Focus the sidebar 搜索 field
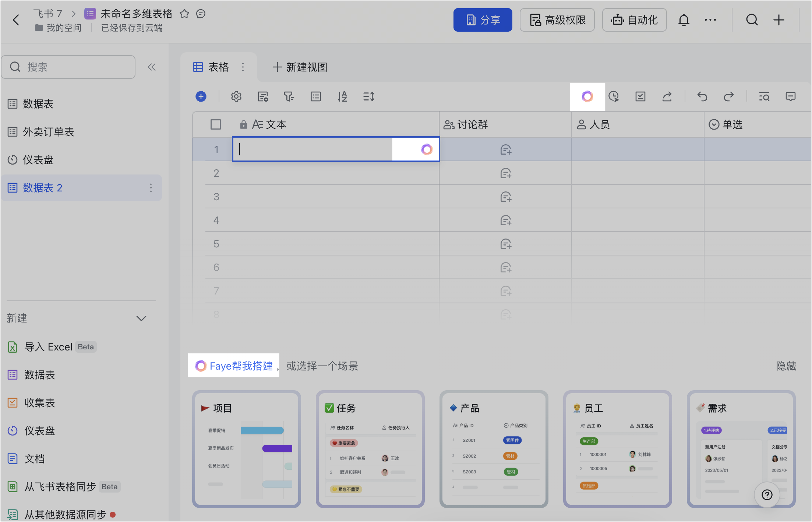This screenshot has width=812, height=522. [x=68, y=67]
